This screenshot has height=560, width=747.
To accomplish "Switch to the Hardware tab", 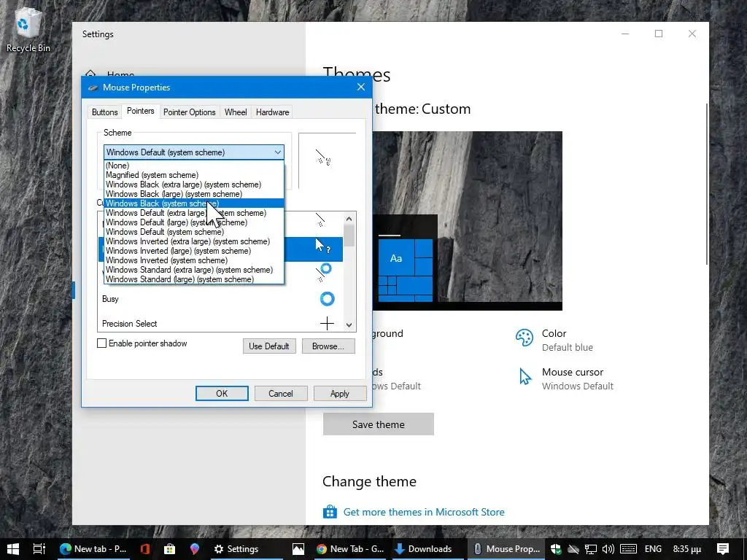I will pos(273,112).
